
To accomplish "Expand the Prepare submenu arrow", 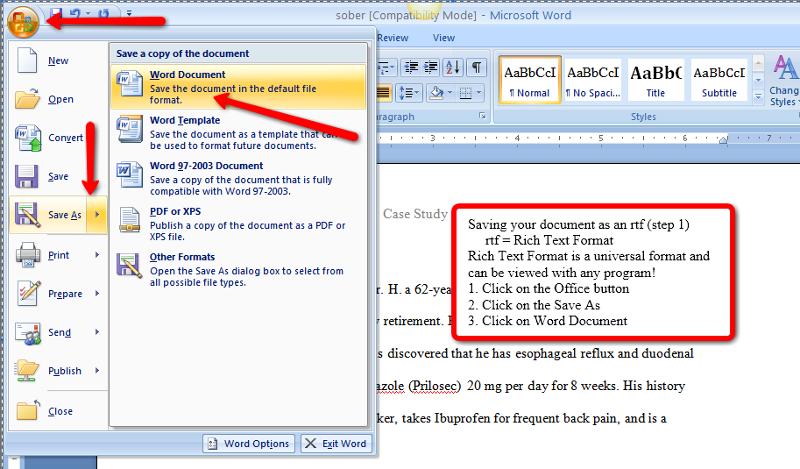I will (97, 293).
